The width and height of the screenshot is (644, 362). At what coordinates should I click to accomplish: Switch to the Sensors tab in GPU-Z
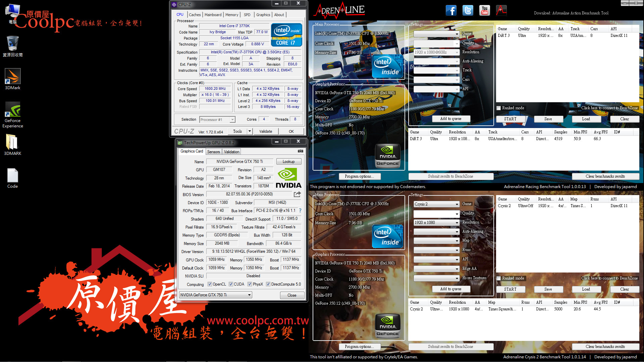point(213,152)
